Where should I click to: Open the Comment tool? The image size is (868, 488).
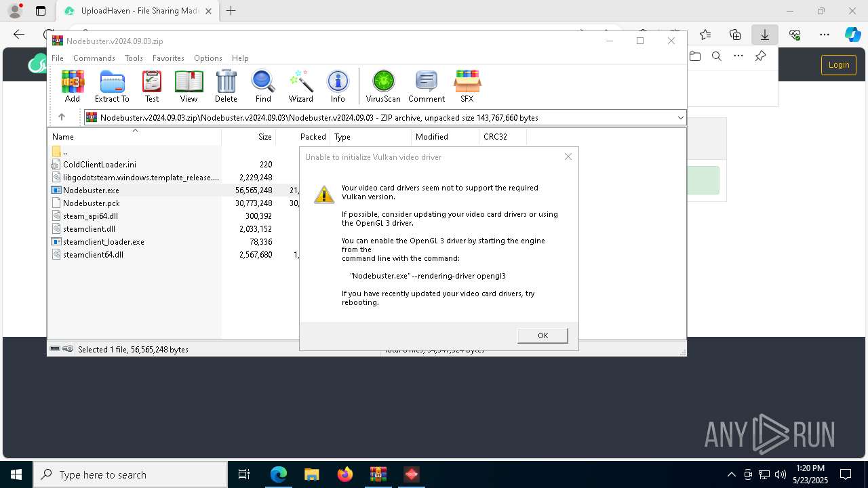click(x=427, y=86)
